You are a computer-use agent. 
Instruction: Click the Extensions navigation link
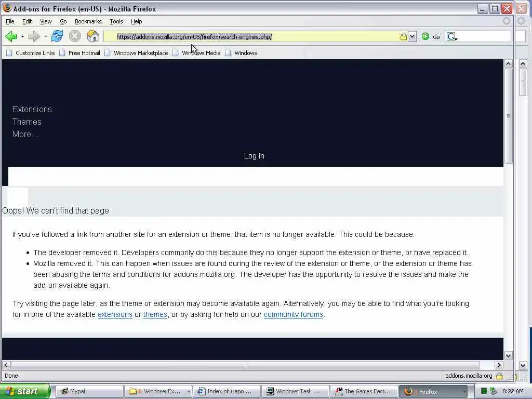[32, 109]
